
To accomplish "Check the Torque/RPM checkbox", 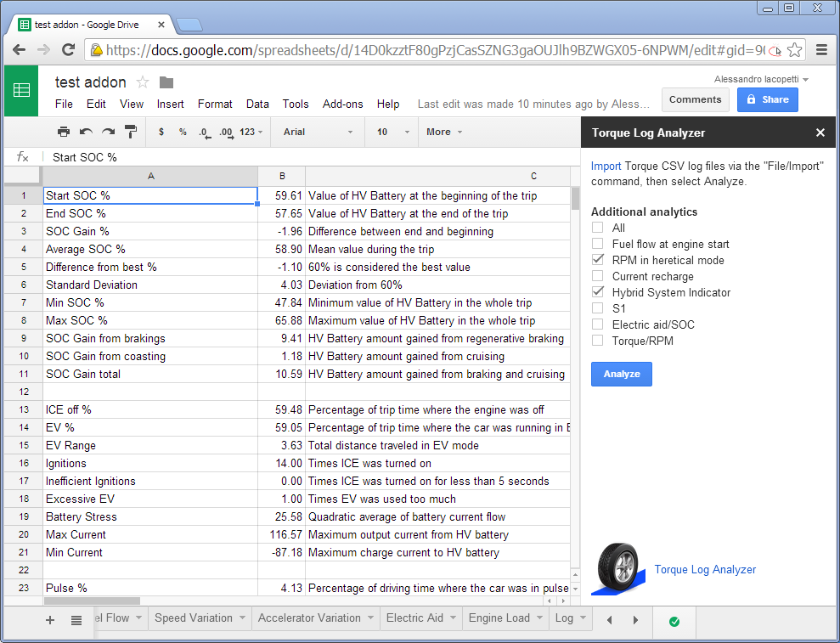I will click(597, 341).
